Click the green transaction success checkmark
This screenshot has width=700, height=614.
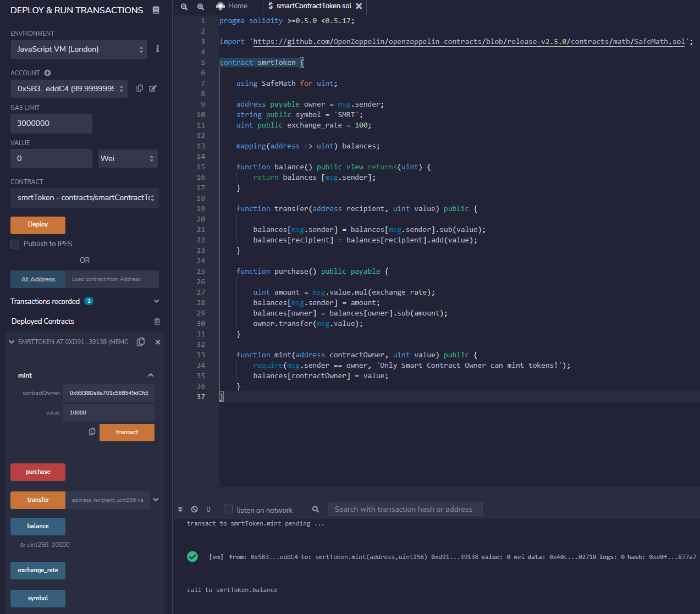pyautogui.click(x=192, y=556)
